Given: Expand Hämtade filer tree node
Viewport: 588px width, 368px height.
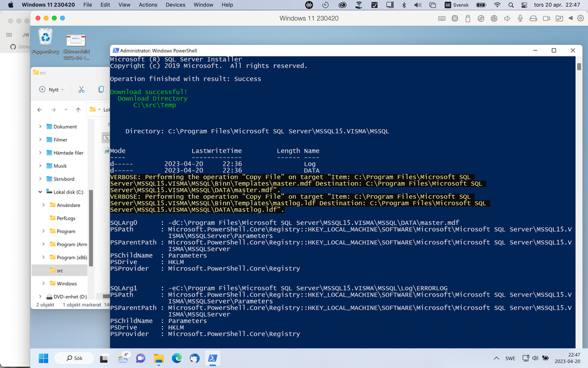Looking at the screenshot, I should (x=40, y=153).
